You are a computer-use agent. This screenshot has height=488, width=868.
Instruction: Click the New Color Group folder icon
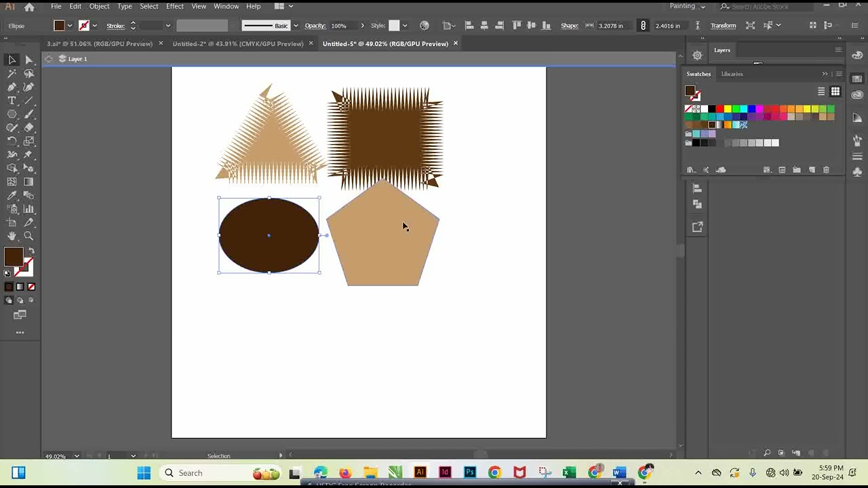797,170
